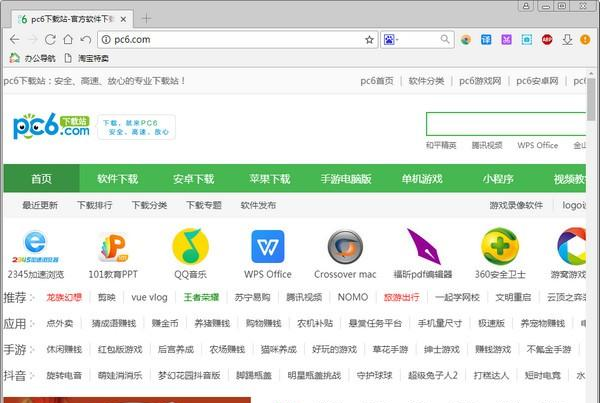This screenshot has height=403, width=600.
Task: Open the 安卓下载 navigation tab
Action: coord(194,178)
